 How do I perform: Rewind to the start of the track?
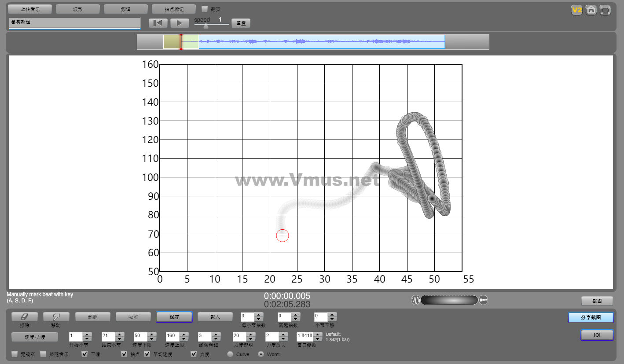tap(158, 23)
